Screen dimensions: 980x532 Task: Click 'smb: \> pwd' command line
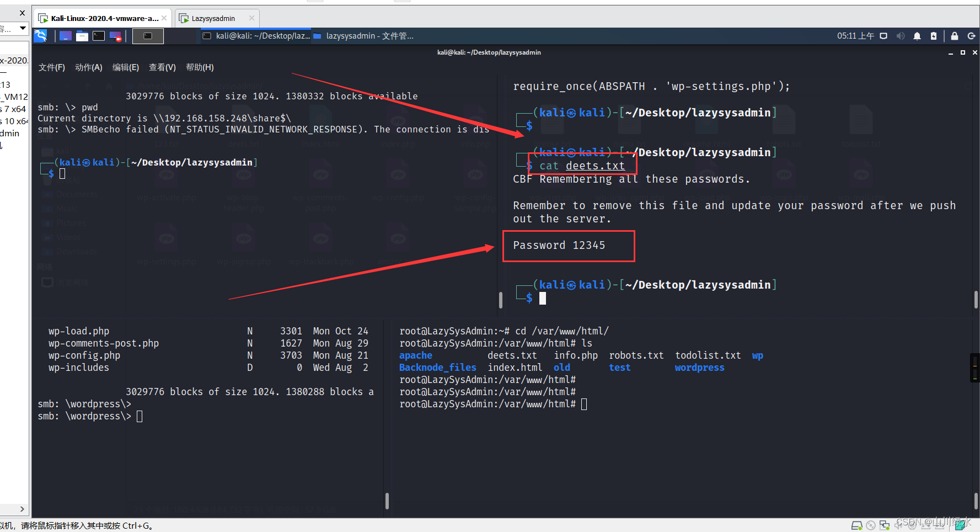pos(67,107)
